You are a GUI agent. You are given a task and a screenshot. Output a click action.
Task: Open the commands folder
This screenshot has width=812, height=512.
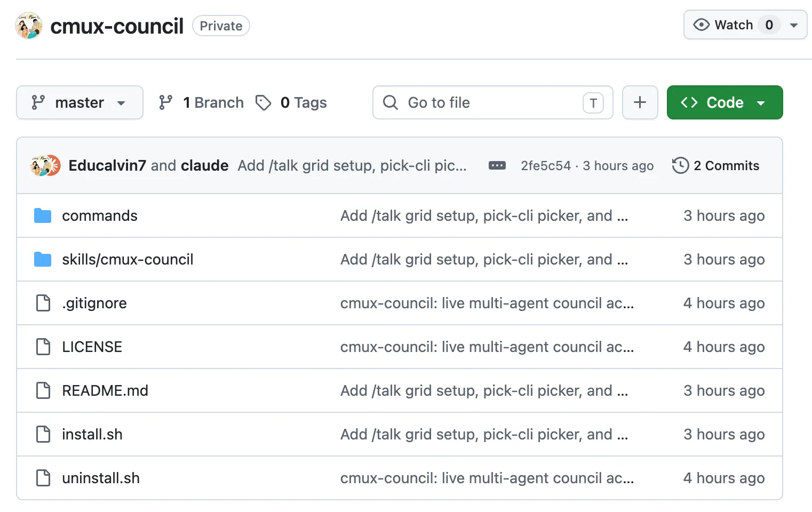(x=100, y=215)
